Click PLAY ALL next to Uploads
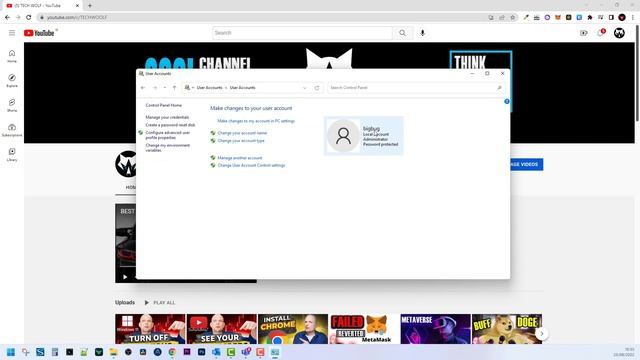 [160, 303]
